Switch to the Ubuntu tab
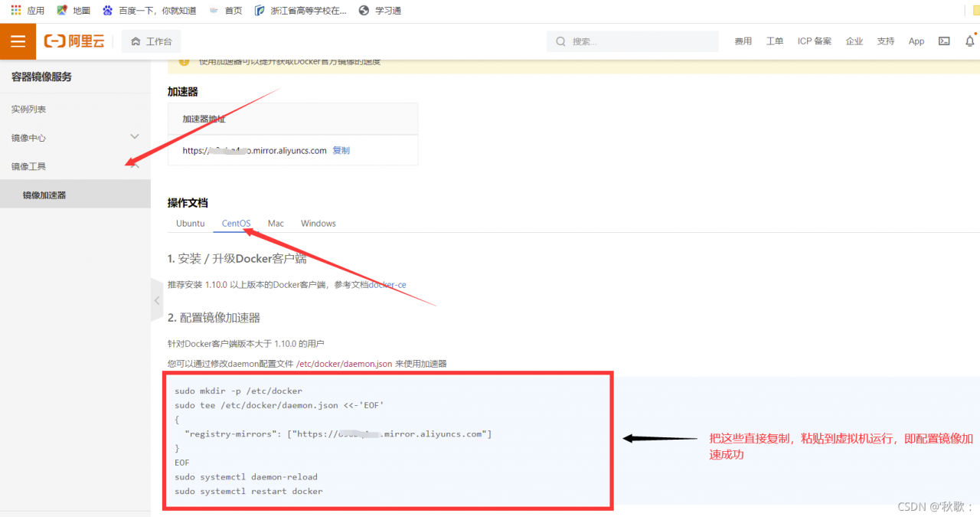 [x=191, y=224]
